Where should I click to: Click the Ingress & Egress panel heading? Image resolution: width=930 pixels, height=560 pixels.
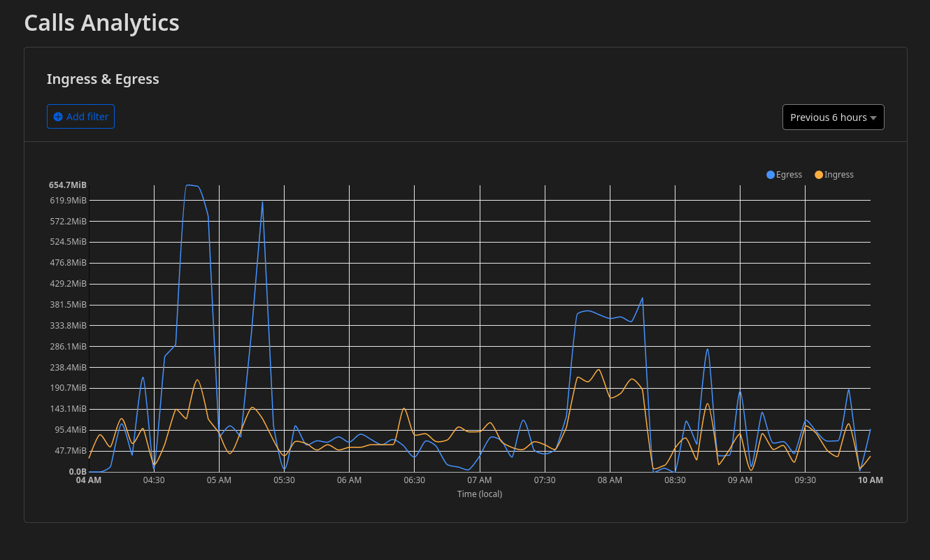[x=103, y=79]
